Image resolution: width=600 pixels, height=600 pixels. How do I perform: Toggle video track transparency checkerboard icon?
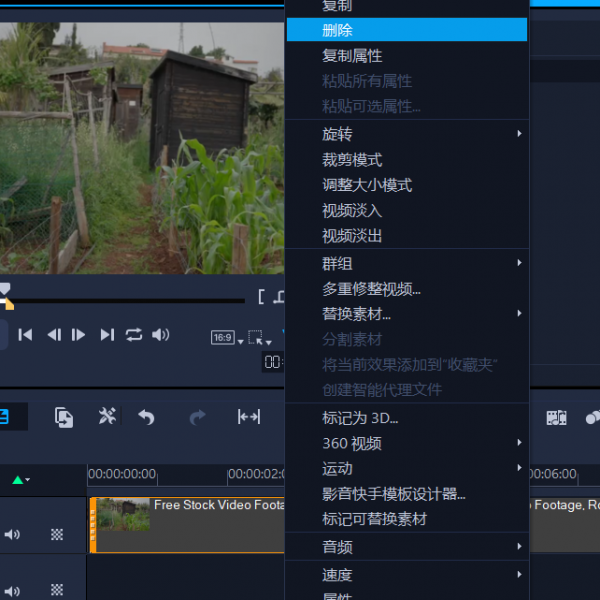pyautogui.click(x=57, y=534)
